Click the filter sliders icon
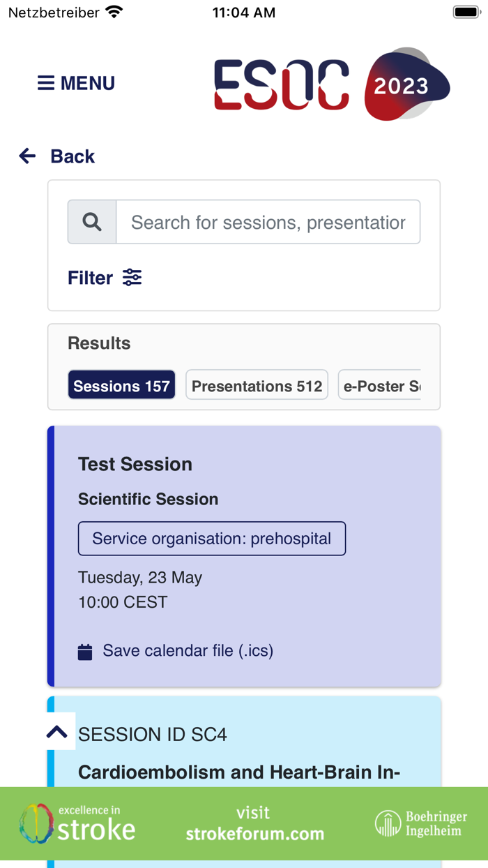Viewport: 488px width, 868px height. click(132, 278)
